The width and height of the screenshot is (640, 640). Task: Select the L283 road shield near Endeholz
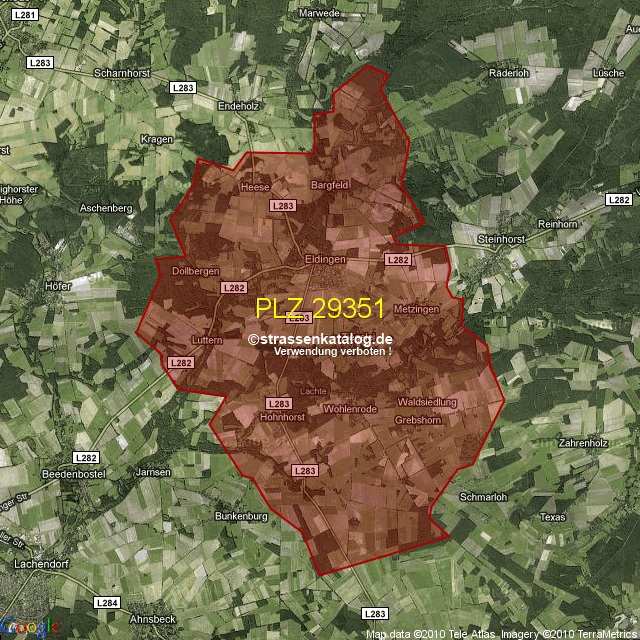click(x=183, y=88)
